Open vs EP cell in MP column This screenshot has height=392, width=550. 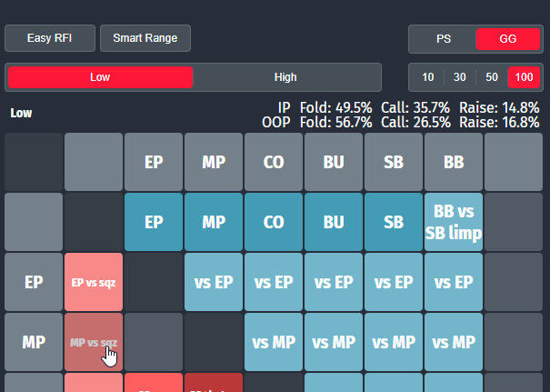click(x=214, y=282)
